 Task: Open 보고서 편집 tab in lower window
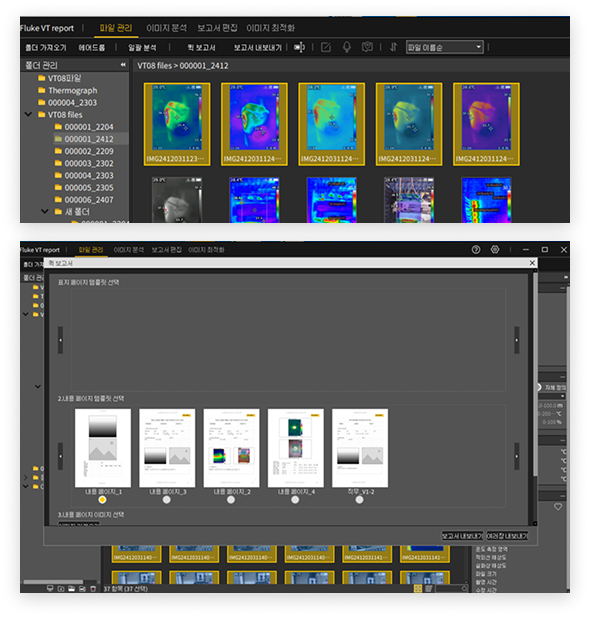click(x=166, y=250)
